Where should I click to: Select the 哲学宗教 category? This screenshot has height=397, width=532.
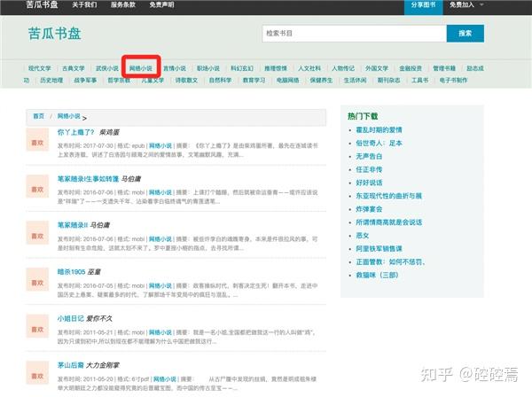coord(119,81)
